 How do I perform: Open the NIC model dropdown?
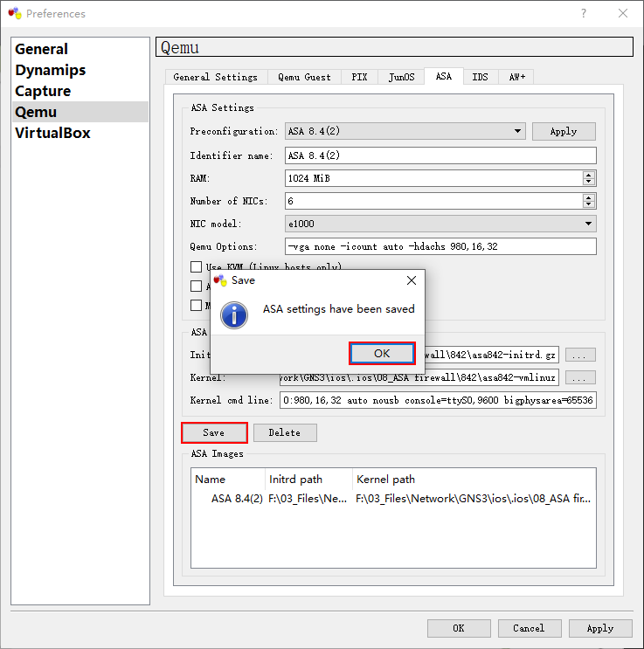pos(440,224)
